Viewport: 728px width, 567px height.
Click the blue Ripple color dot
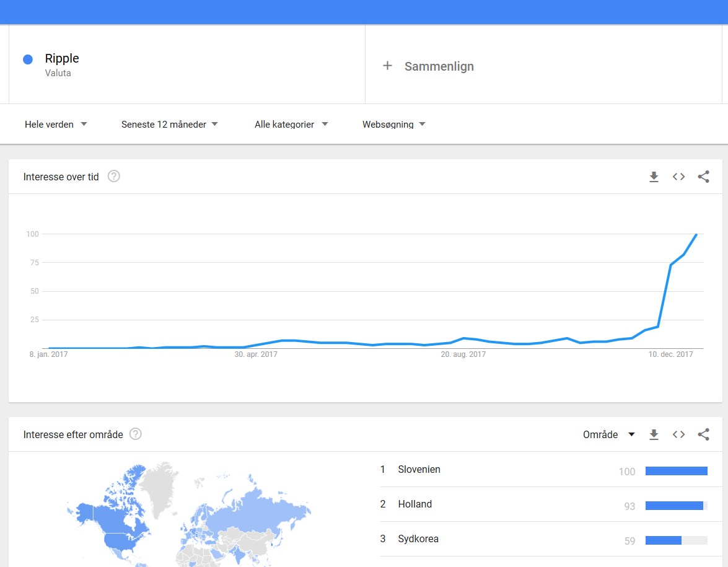28,59
